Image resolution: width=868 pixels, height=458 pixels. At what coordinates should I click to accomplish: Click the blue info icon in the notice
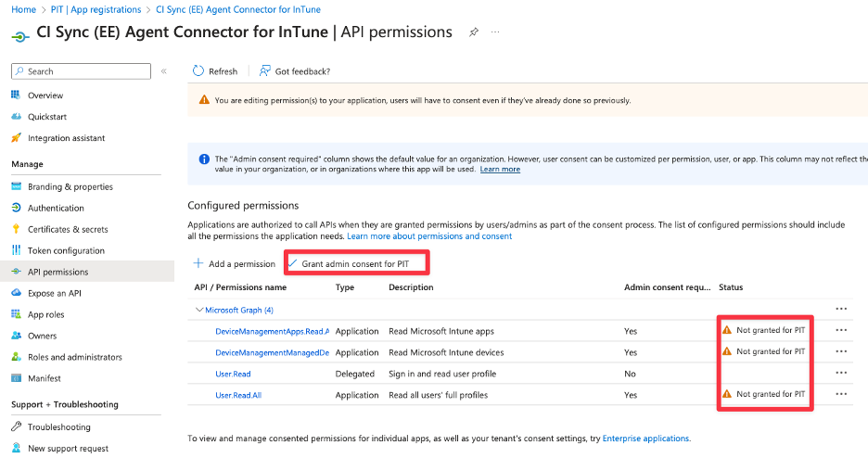(x=204, y=159)
